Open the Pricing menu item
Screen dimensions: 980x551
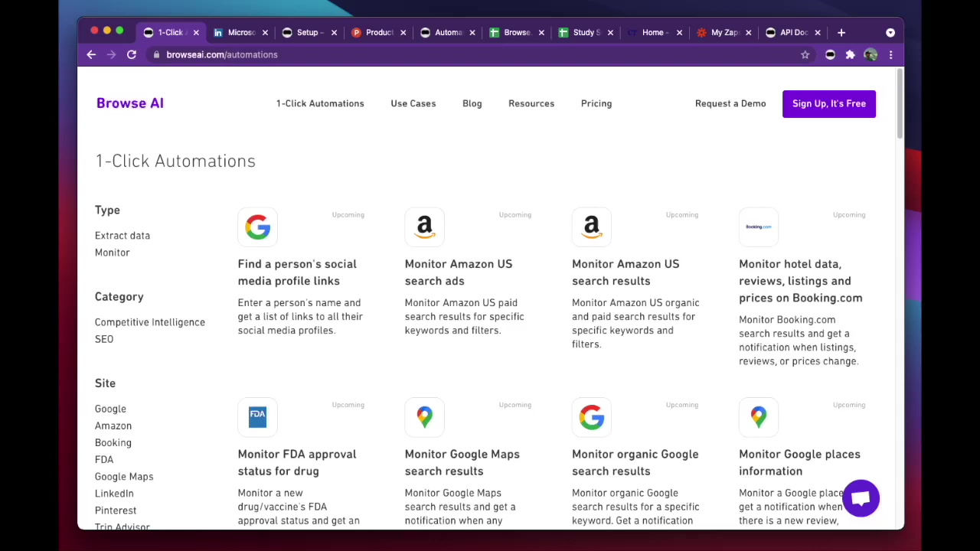click(596, 103)
